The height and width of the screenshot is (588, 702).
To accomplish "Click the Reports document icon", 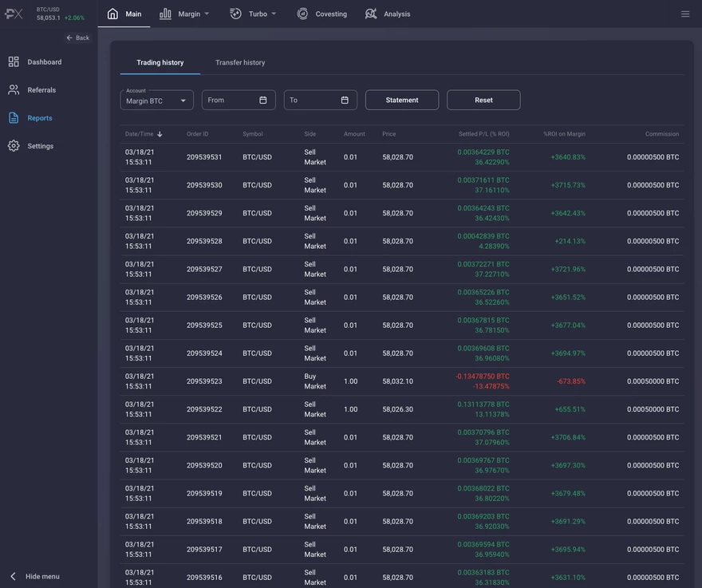I will (x=14, y=118).
